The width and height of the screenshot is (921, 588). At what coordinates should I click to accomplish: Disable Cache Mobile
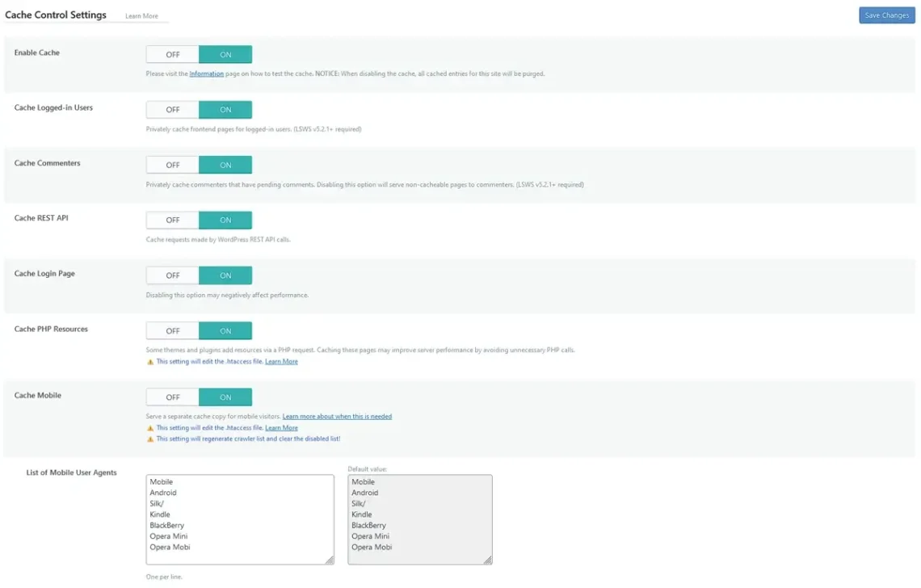pyautogui.click(x=171, y=397)
